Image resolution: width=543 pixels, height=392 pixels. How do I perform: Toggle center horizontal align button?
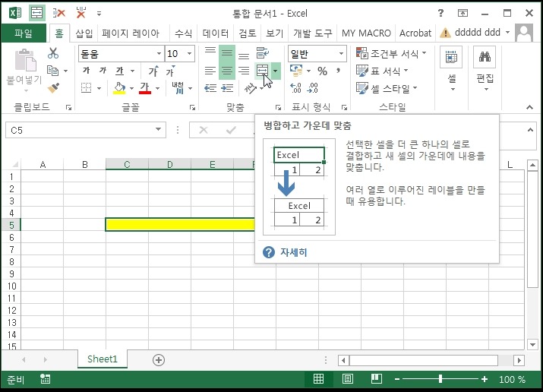tap(227, 71)
